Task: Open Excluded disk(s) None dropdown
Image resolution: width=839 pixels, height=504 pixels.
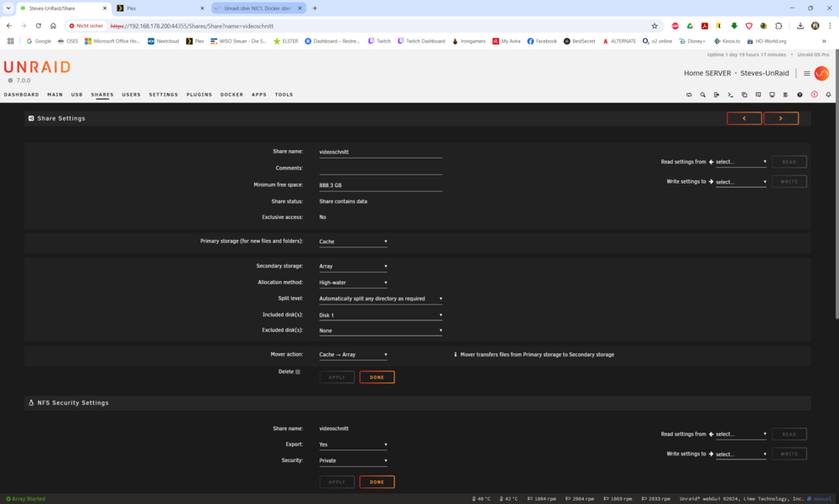Action: [380, 330]
